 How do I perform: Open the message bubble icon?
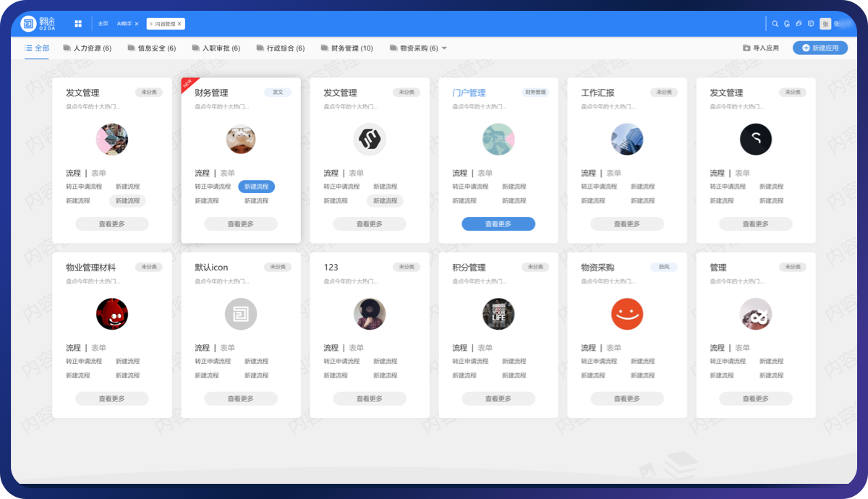pos(811,24)
